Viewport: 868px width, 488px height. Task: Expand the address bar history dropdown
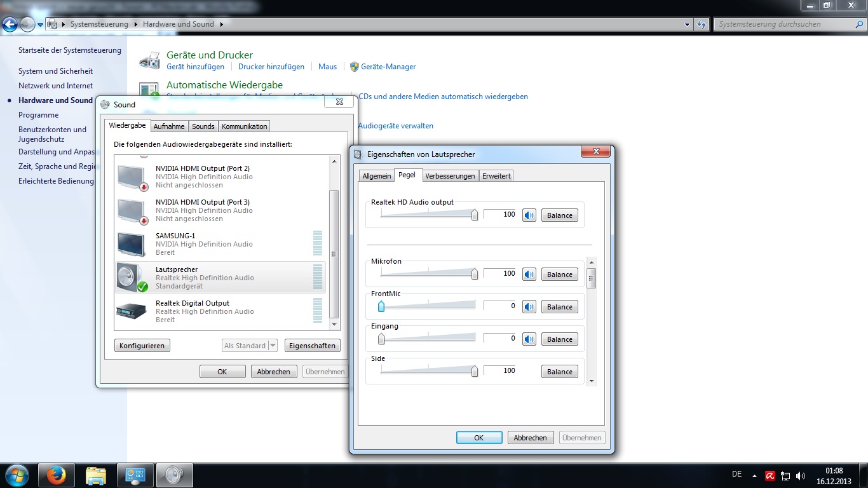[688, 25]
